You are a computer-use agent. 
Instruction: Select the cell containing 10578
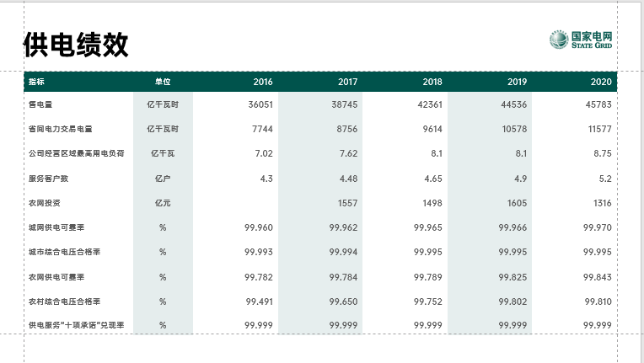(514, 129)
